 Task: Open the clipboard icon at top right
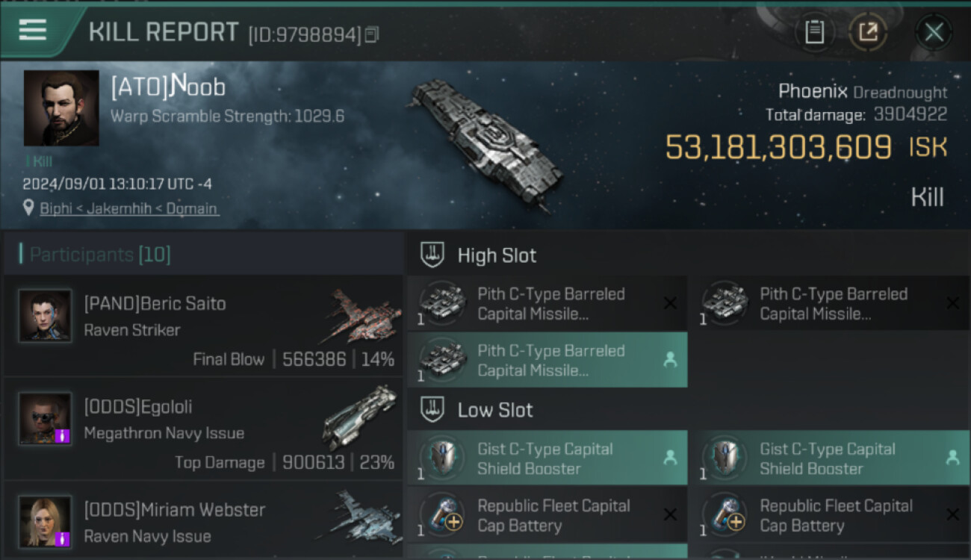pos(814,32)
